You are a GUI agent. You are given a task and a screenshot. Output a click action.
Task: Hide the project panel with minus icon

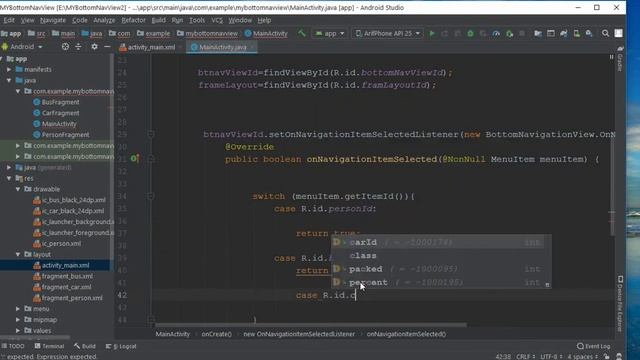[x=107, y=47]
